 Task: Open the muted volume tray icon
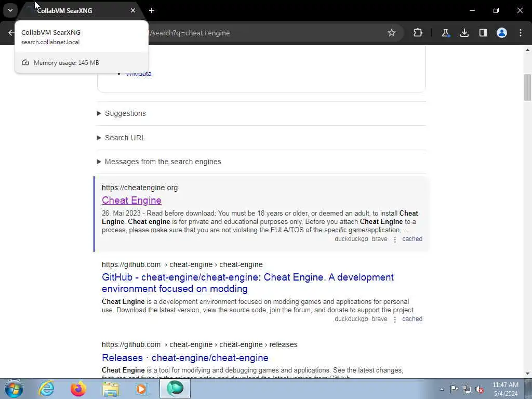[x=480, y=389]
